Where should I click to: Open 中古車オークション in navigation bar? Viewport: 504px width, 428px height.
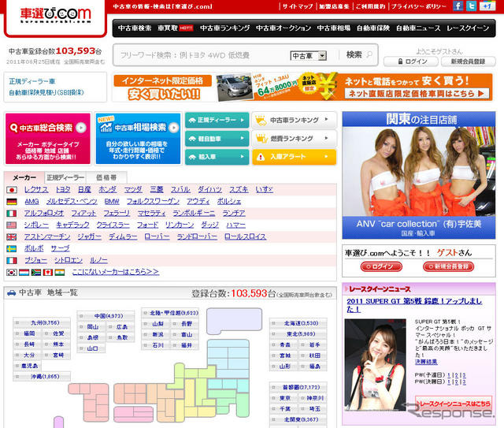(283, 28)
